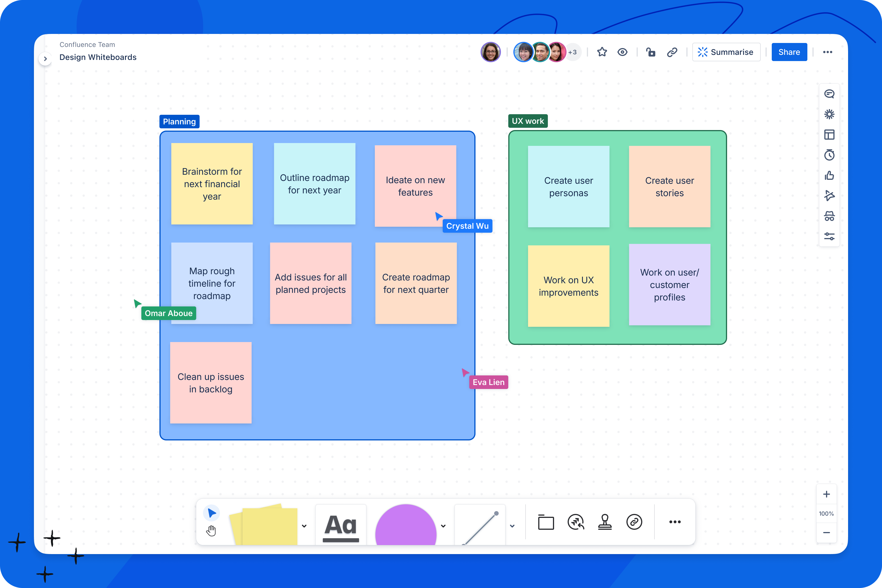The height and width of the screenshot is (588, 882).
Task: Open the templates layout icon
Action: coord(829,135)
